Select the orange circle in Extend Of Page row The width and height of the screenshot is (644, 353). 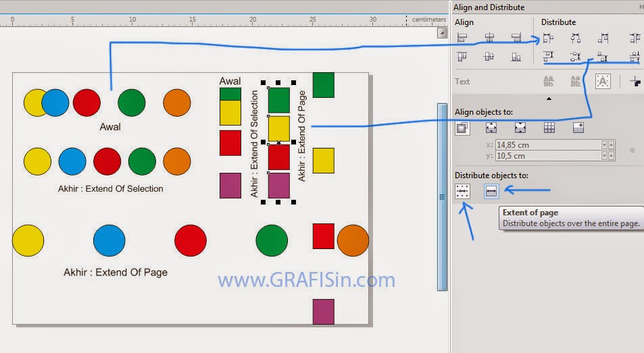(x=353, y=241)
